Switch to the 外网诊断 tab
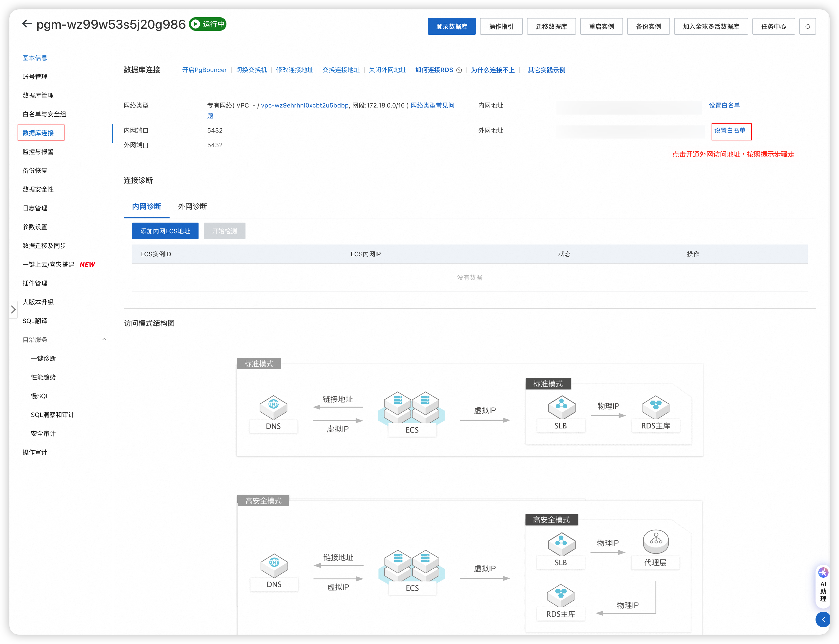The height and width of the screenshot is (644, 839). [x=193, y=207]
